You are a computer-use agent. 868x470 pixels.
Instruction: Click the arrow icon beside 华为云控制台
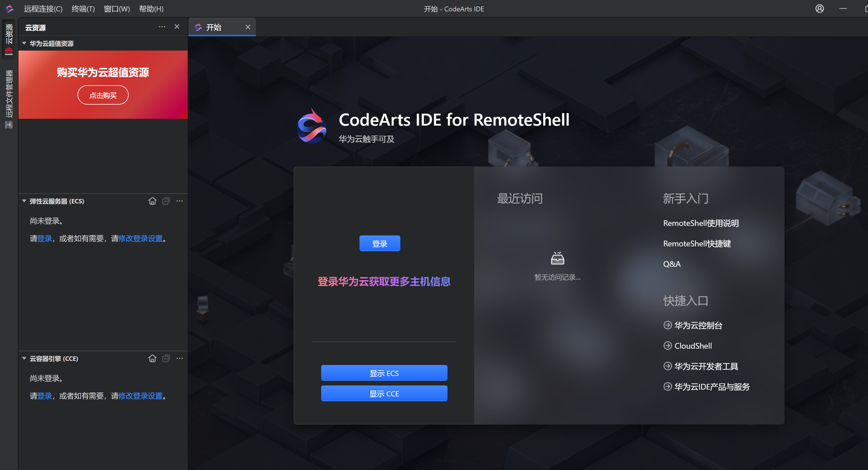pos(668,325)
